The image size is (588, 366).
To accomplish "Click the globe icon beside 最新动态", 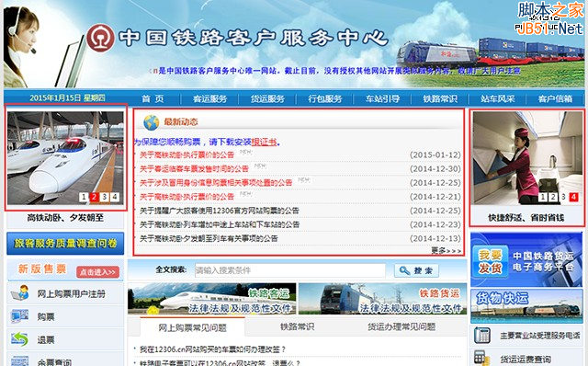I will [x=151, y=122].
